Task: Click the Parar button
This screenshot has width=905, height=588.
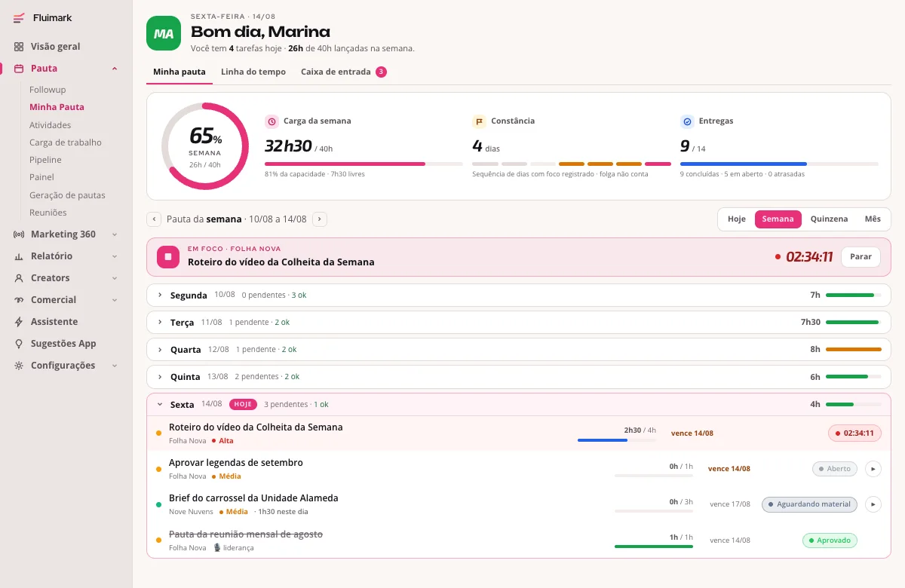Action: (x=861, y=256)
